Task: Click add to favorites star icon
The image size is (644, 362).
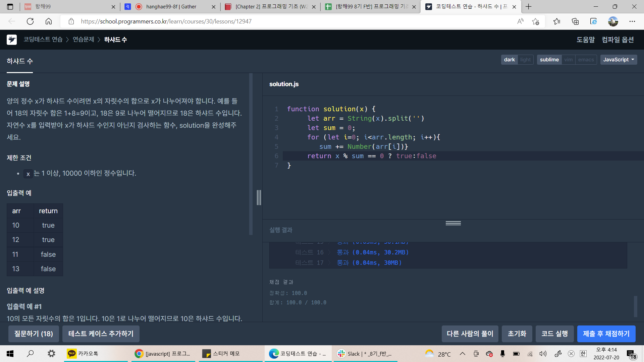Action: (535, 21)
